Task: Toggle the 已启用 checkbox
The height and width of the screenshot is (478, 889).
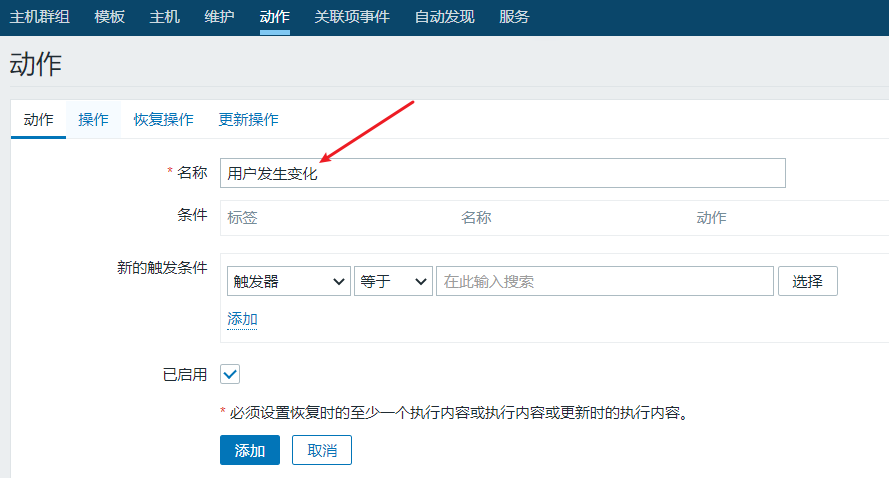Action: coord(230,374)
